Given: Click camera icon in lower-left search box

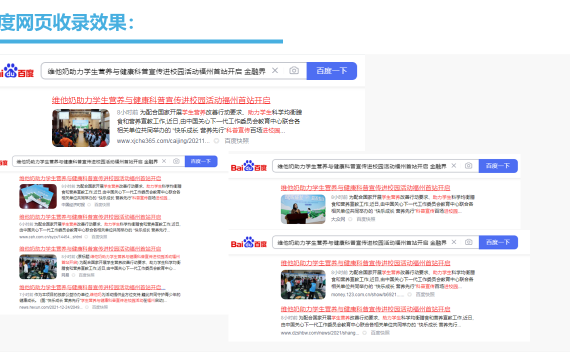Looking at the screenshot, I should [176, 161].
